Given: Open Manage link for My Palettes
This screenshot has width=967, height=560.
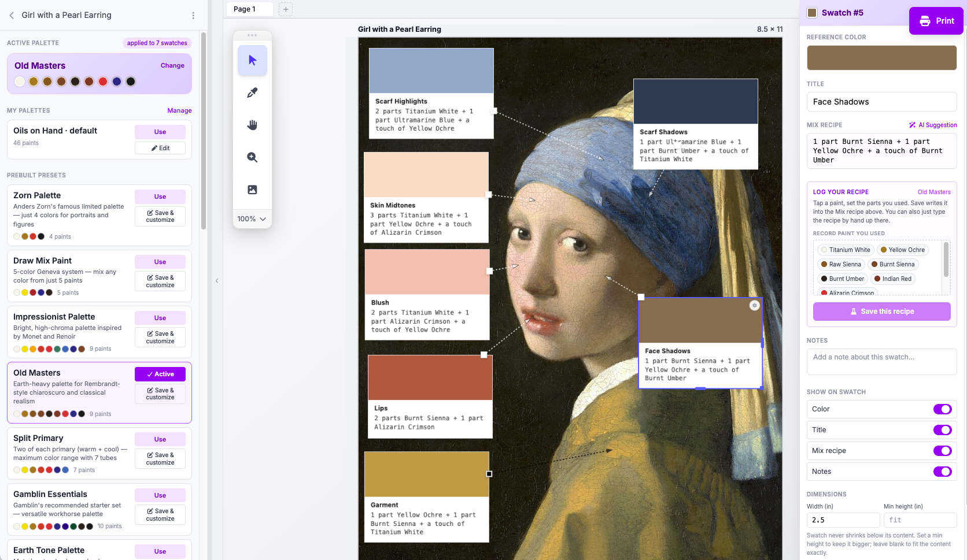Looking at the screenshot, I should tap(179, 110).
